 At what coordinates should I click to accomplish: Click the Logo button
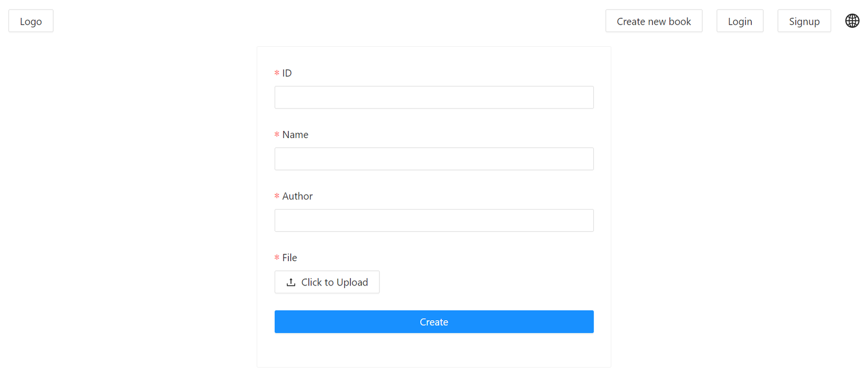(31, 21)
